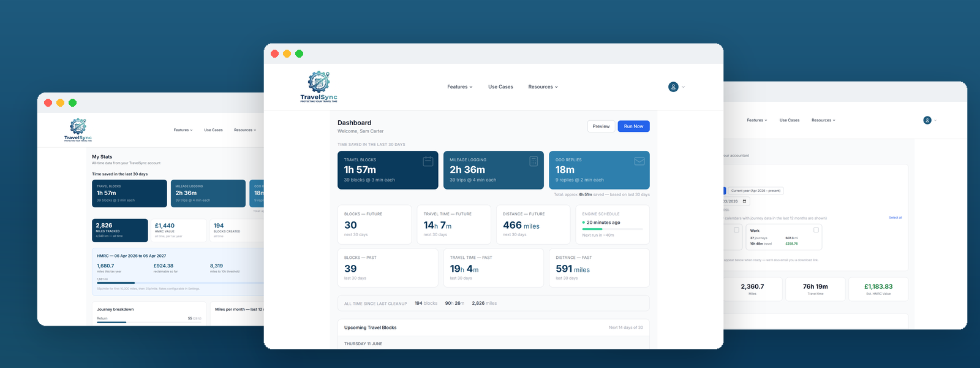
Task: Open the user avatar icon in front window
Action: pos(673,87)
